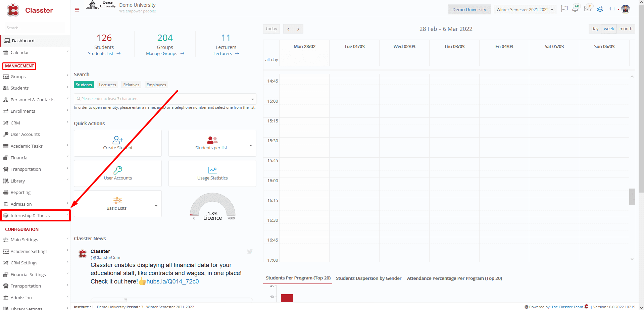
Task: Click the CRM sidebar icon under Management
Action: 6,123
